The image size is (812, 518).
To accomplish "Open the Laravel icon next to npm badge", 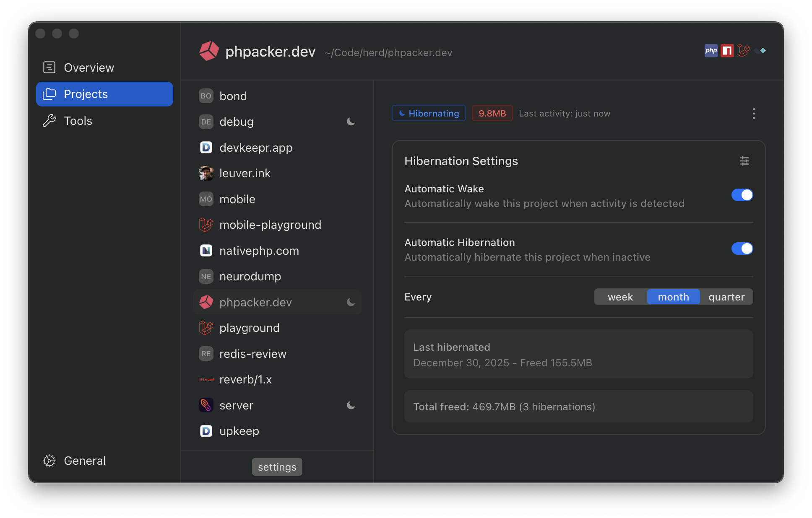I will click(x=743, y=51).
